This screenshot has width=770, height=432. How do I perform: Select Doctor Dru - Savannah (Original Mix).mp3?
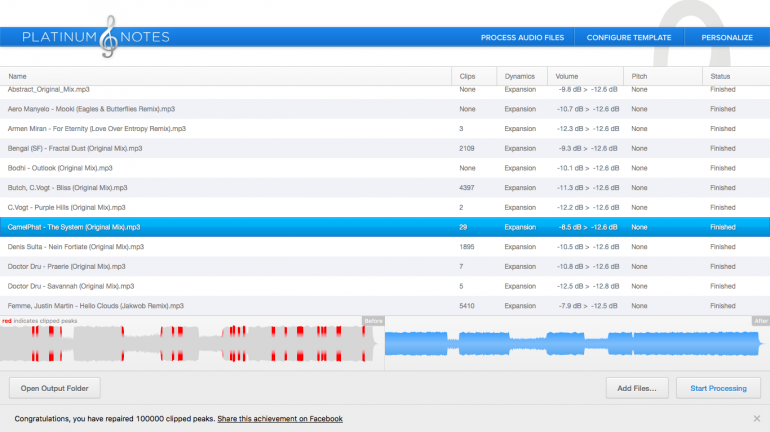pos(385,286)
